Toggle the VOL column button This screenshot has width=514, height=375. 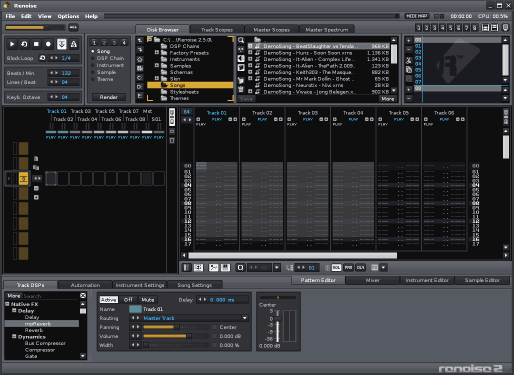pyautogui.click(x=336, y=268)
